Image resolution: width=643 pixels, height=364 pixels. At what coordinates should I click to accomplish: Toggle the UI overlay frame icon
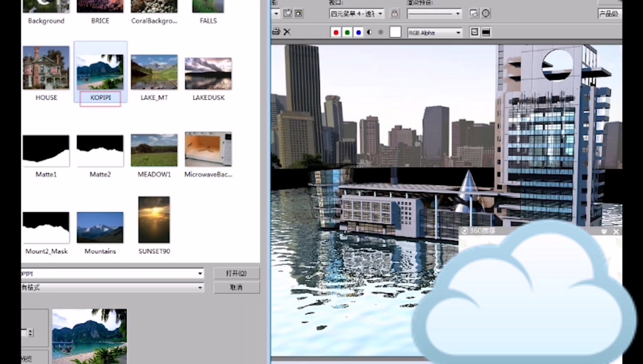point(474,32)
